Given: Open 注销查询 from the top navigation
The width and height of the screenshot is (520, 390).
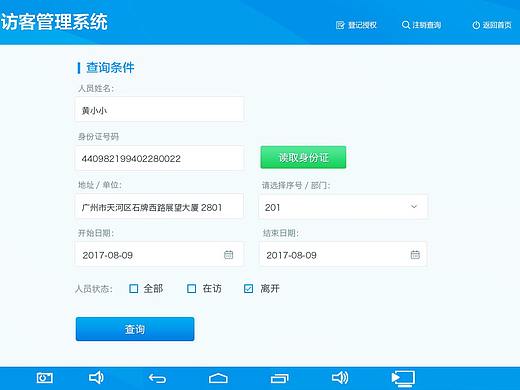Looking at the screenshot, I should click(x=421, y=25).
